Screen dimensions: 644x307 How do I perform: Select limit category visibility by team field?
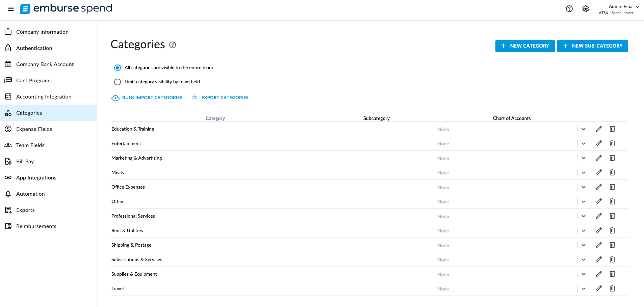tap(118, 82)
